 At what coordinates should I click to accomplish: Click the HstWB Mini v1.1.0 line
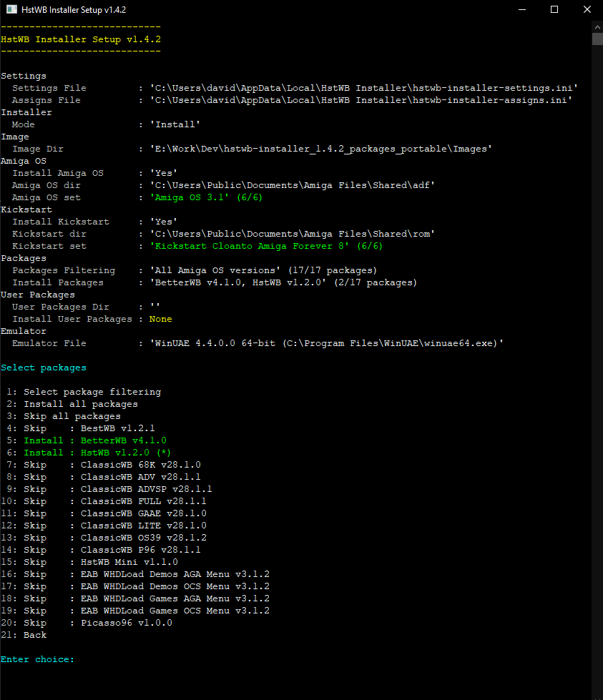(89, 562)
